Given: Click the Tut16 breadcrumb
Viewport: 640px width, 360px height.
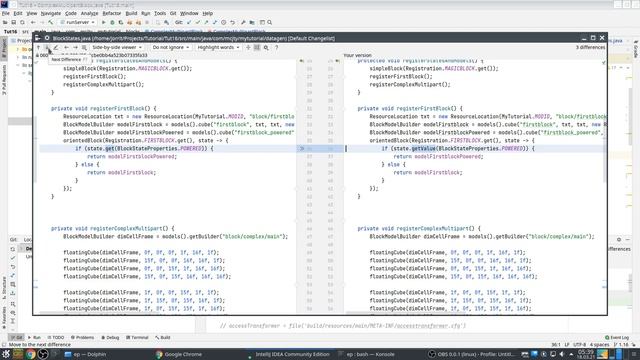Looking at the screenshot, I should 10,31.
